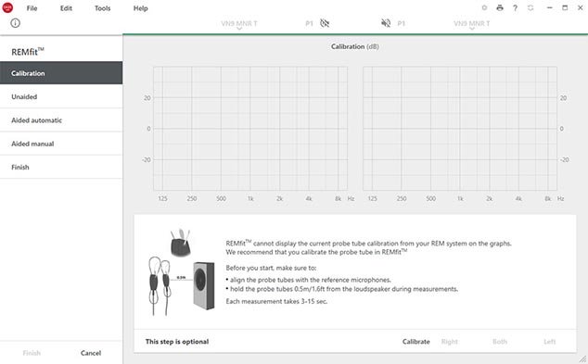Open the print icon in title bar
Screen dimensions: 588x364
click(x=500, y=7)
